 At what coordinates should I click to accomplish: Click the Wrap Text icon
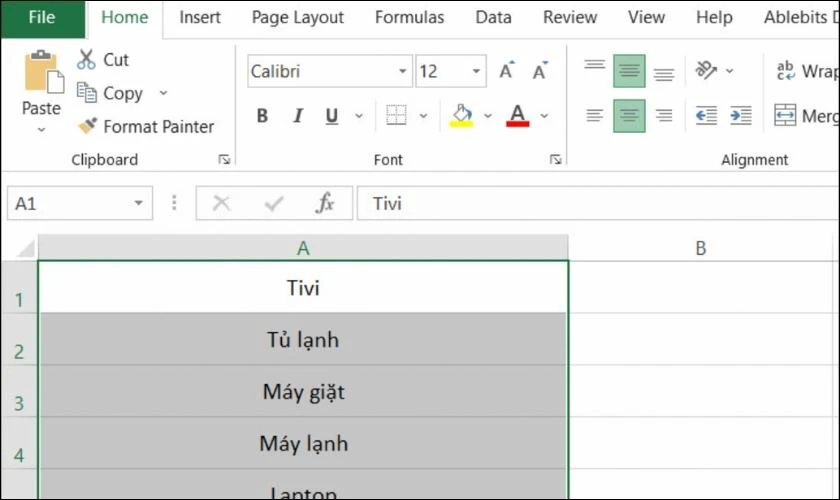(x=785, y=71)
